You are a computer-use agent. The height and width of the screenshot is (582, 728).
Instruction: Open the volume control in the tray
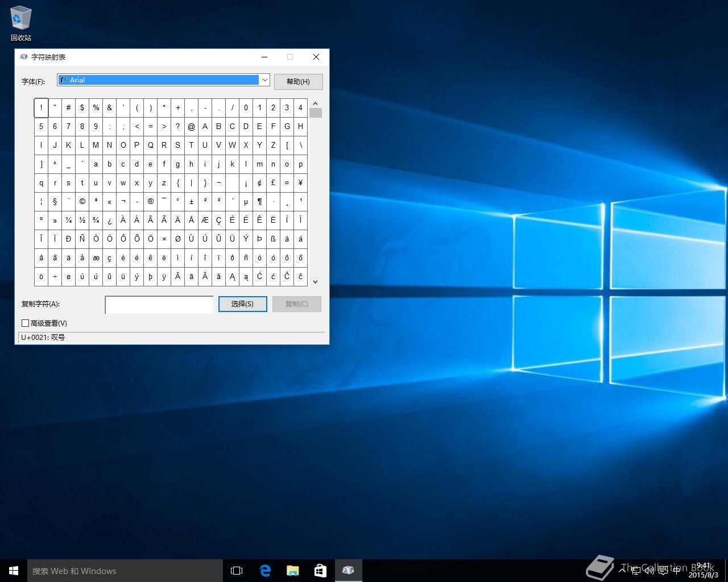pyautogui.click(x=649, y=571)
